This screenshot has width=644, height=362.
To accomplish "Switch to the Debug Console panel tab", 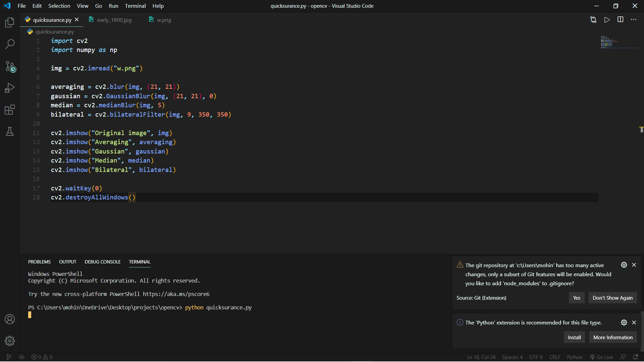I will 102,262.
